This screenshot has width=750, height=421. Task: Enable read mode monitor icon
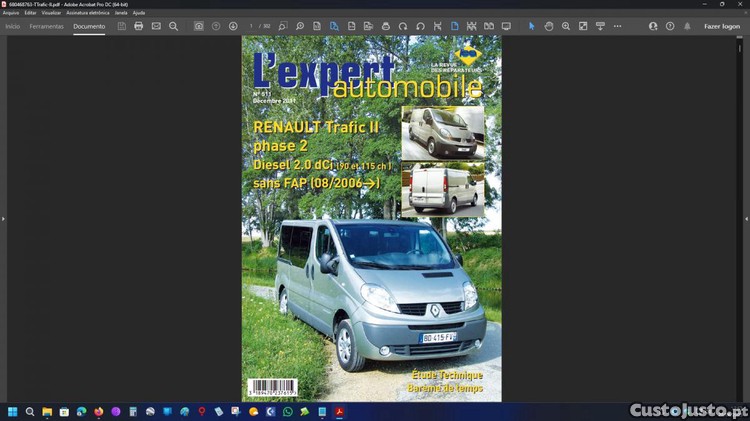point(506,26)
